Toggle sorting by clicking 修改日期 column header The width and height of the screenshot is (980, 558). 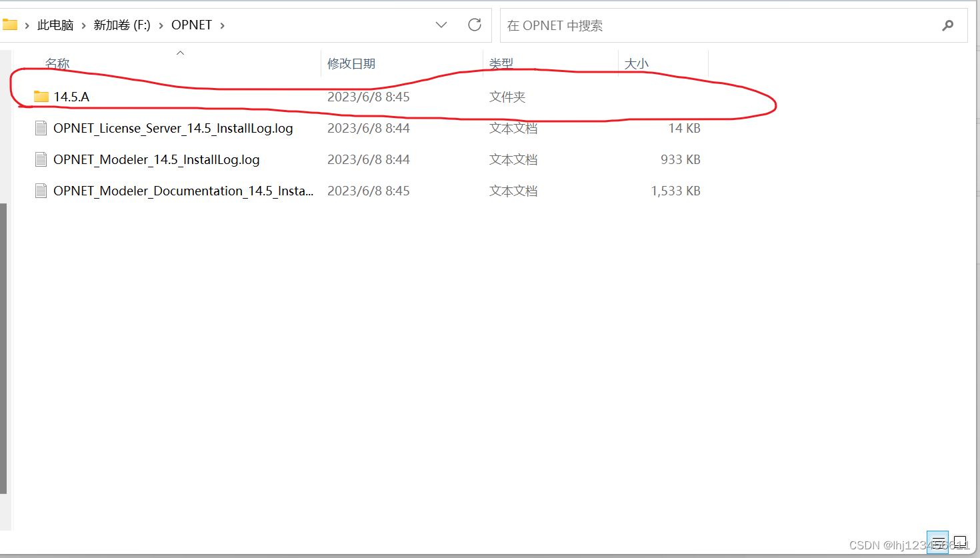coord(352,63)
